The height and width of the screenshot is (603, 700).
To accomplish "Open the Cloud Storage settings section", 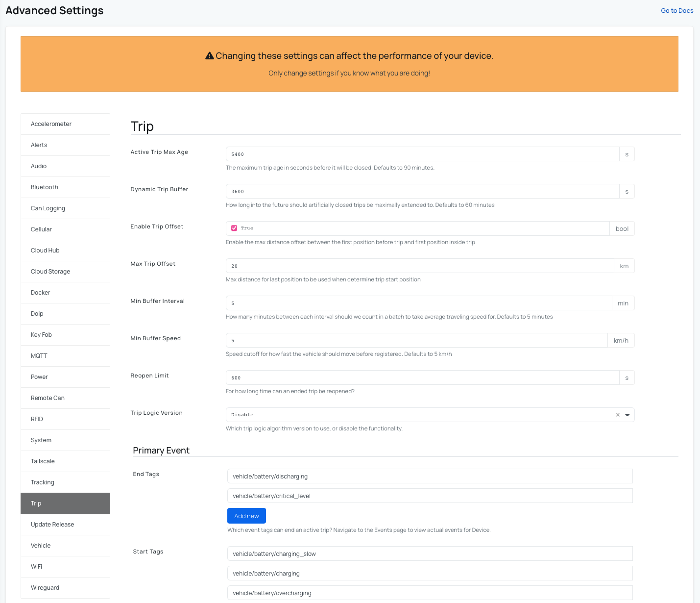I will [x=65, y=272].
